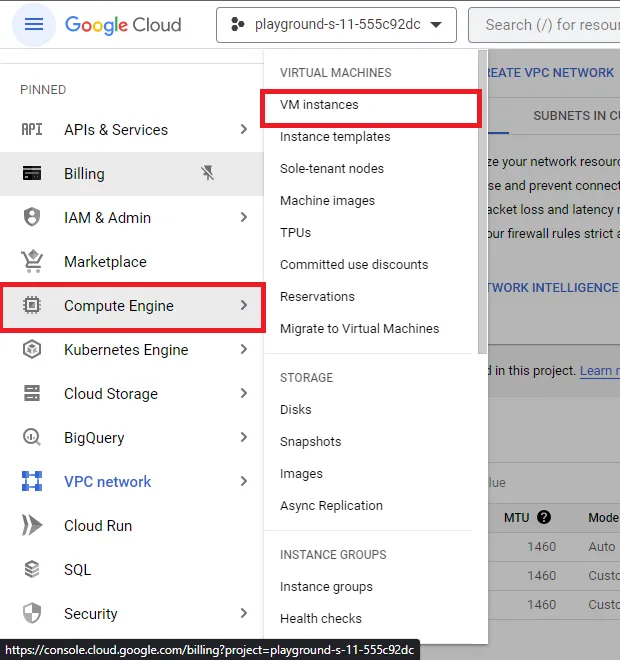
Task: Open VPC network menu item
Action: [132, 482]
